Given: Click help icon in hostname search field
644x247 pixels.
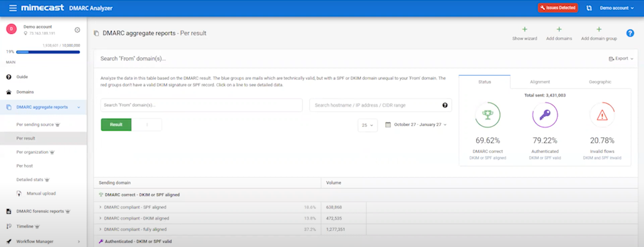Looking at the screenshot, I should [445, 105].
